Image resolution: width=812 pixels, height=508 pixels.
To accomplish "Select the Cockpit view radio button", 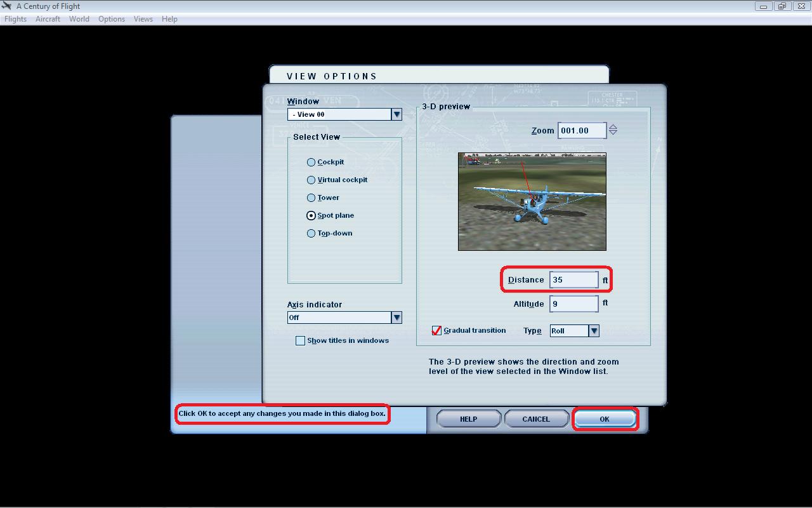I will [x=311, y=163].
